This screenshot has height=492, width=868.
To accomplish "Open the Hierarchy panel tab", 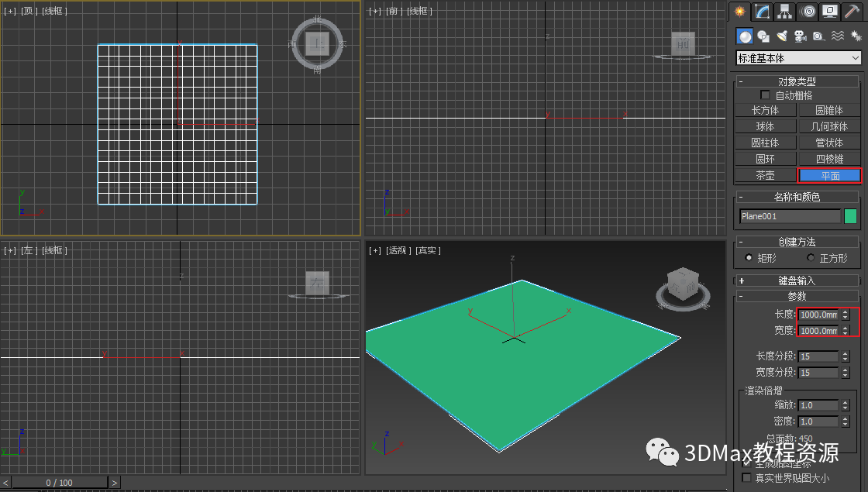I will [784, 11].
